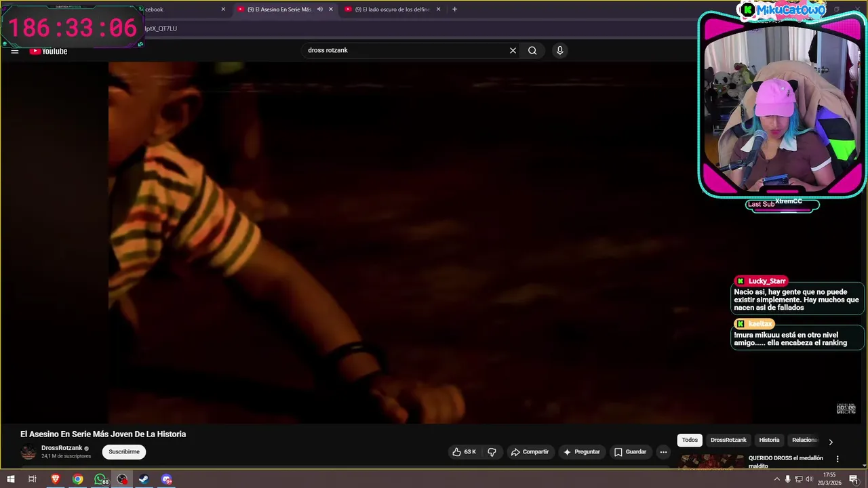Open DrossRotzank channel avatar
This screenshot has width=868, height=488.
(28, 452)
